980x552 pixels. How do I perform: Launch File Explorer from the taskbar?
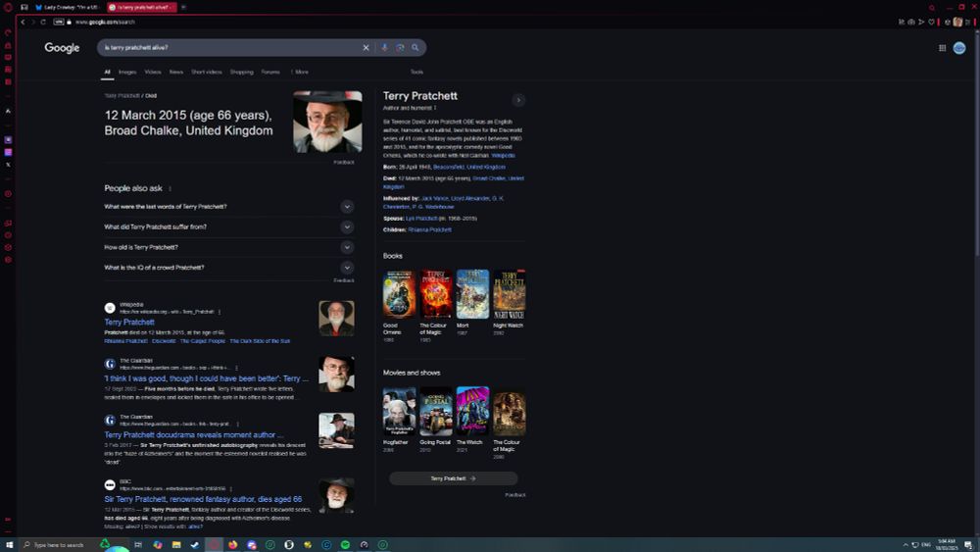[176, 544]
